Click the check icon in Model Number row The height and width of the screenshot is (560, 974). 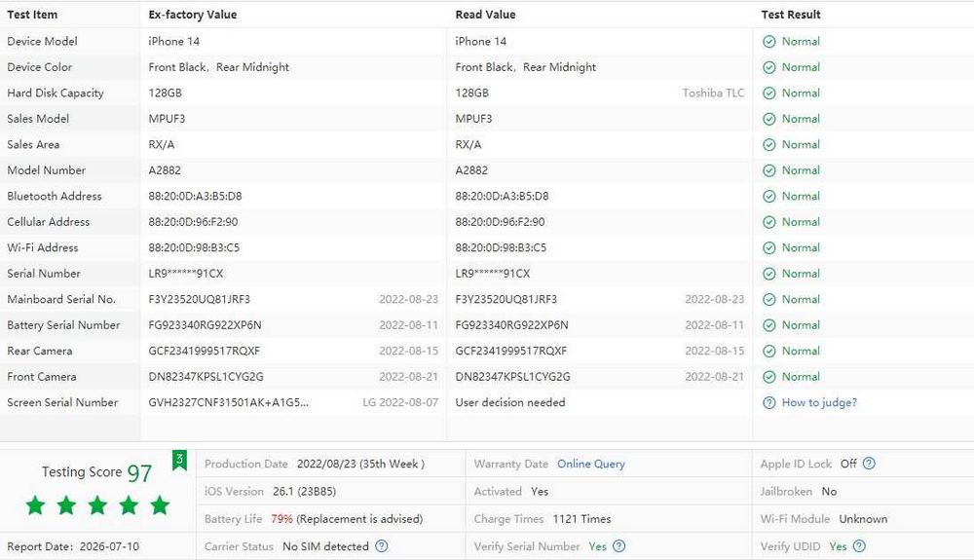(x=769, y=170)
